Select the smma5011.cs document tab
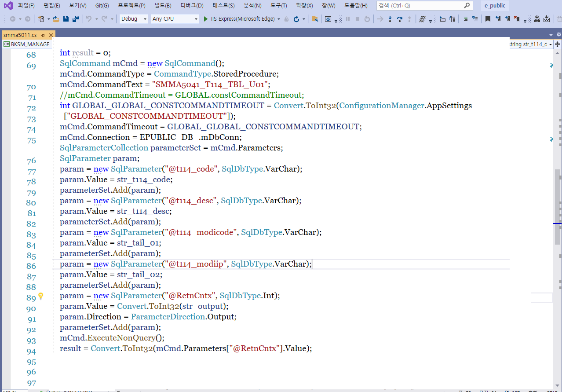The height and width of the screenshot is (392, 562). (x=20, y=35)
